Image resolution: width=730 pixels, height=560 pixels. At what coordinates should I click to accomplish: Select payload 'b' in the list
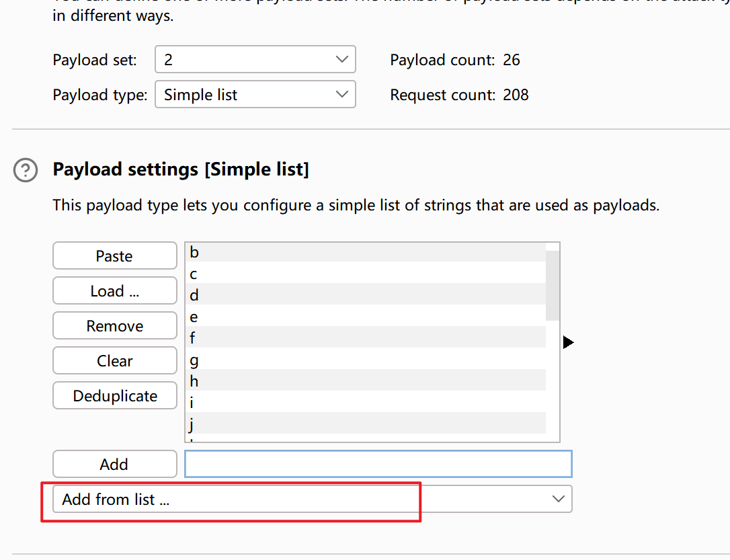click(x=365, y=253)
